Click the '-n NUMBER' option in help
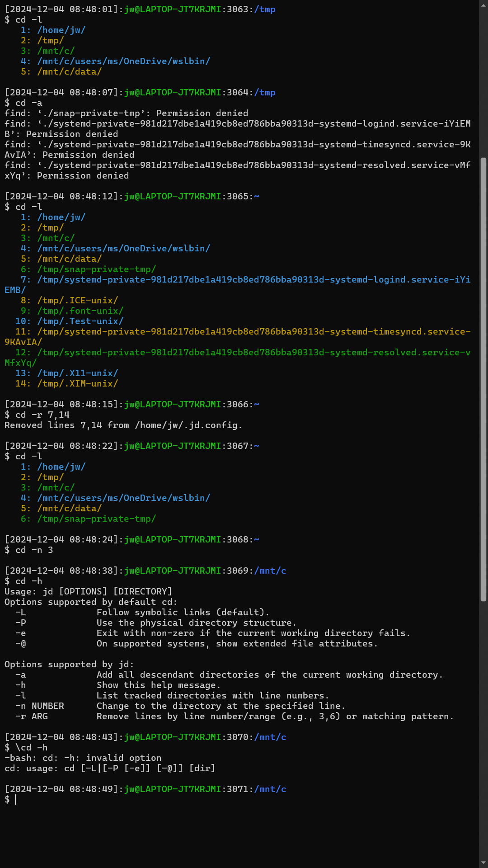The height and width of the screenshot is (868, 488). coord(40,706)
